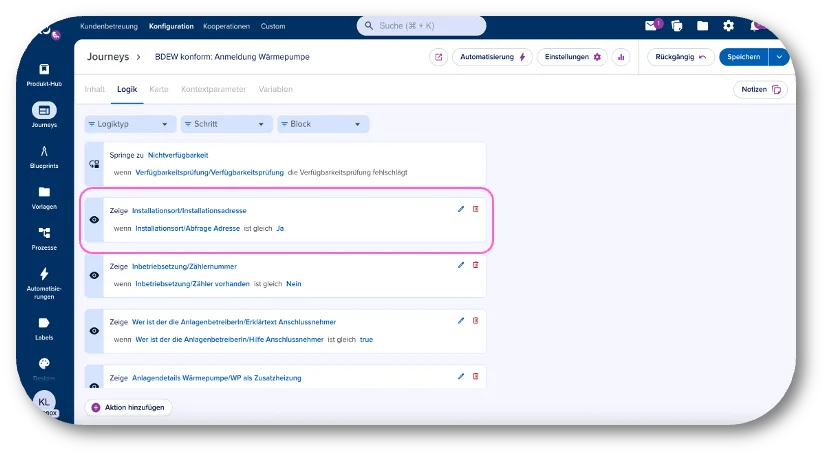Image resolution: width=827 pixels, height=456 pixels.
Task: Open the Notizen button
Action: point(760,89)
